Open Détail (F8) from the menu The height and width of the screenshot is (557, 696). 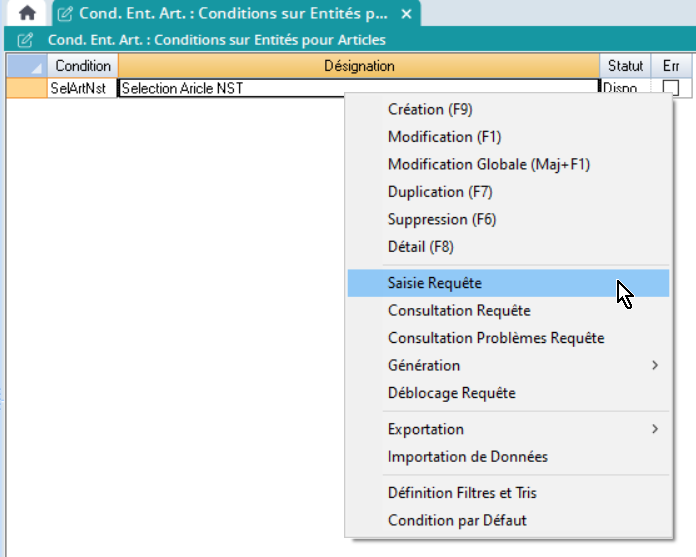pyautogui.click(x=421, y=247)
